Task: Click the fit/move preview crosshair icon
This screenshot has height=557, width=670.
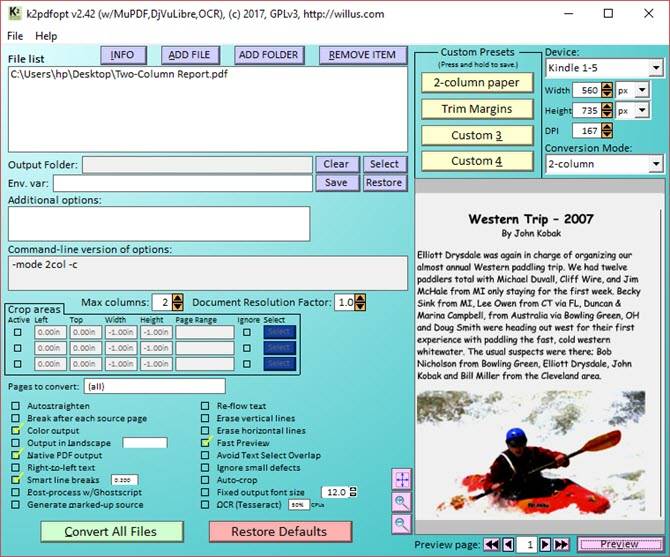Action: 402,479
